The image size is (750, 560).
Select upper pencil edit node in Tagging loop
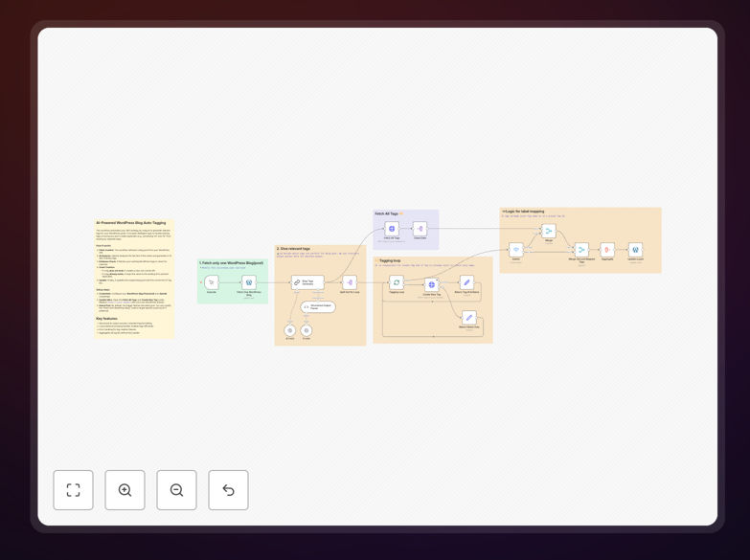(466, 282)
